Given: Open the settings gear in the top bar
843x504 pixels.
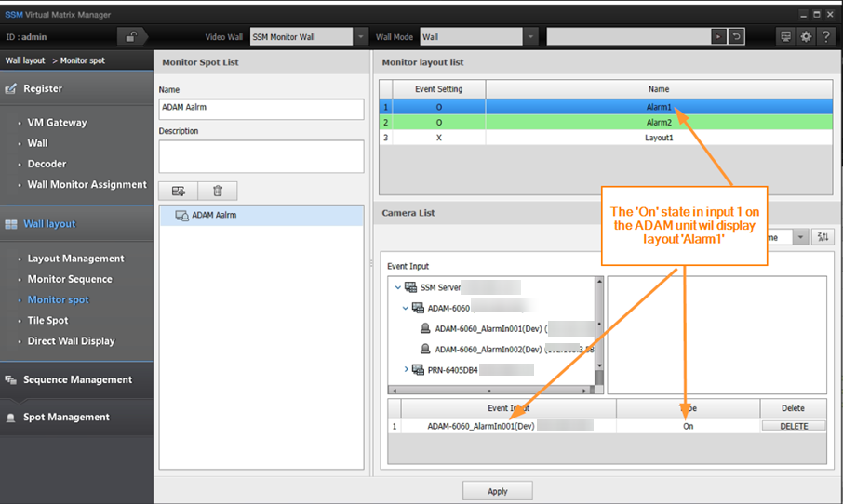Looking at the screenshot, I should click(806, 37).
